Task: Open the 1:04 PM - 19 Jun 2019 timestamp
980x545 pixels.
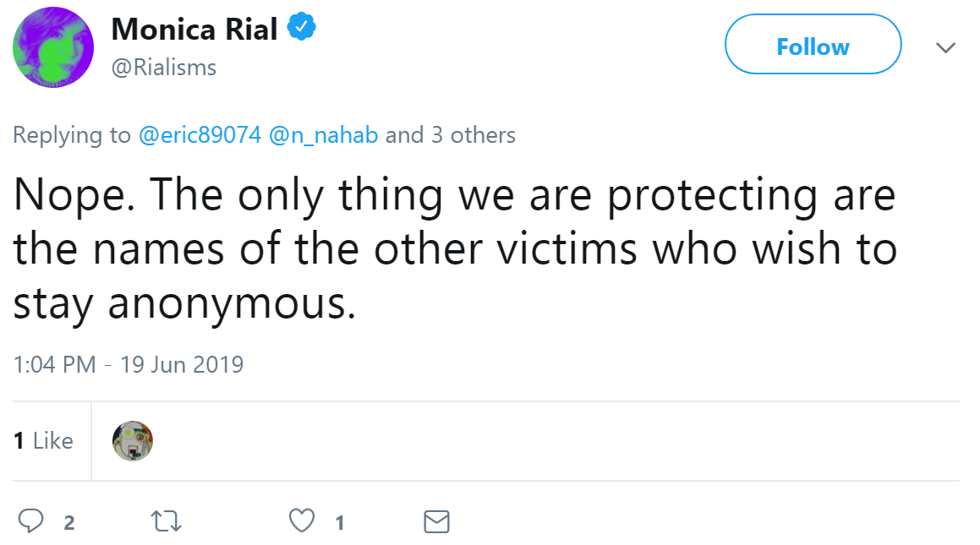Action: click(129, 364)
